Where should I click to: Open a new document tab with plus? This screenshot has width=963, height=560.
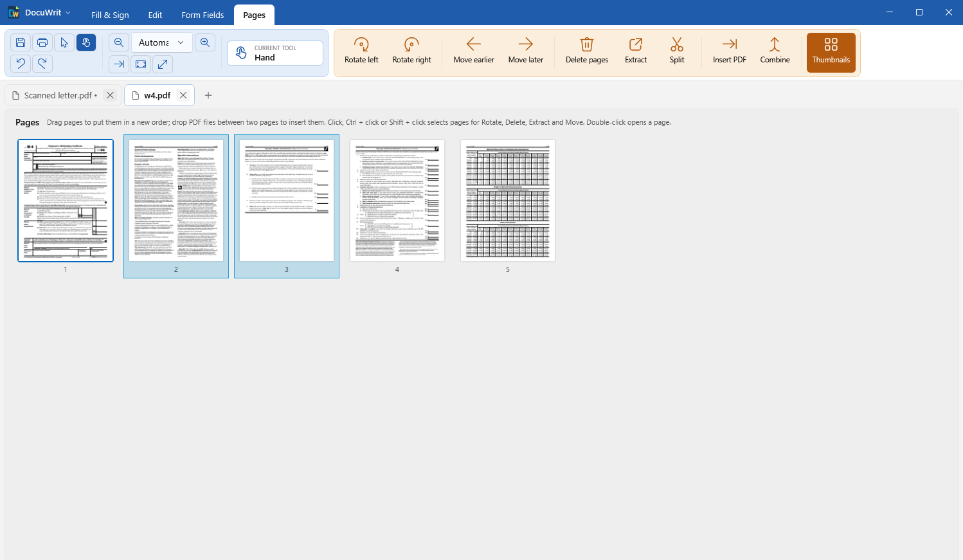tap(208, 95)
